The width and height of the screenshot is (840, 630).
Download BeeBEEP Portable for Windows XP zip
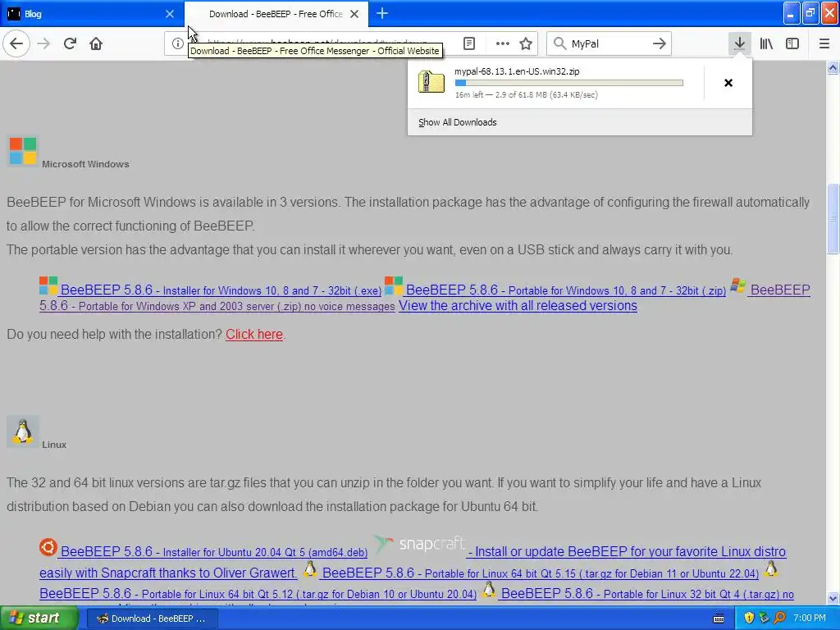pyautogui.click(x=217, y=306)
